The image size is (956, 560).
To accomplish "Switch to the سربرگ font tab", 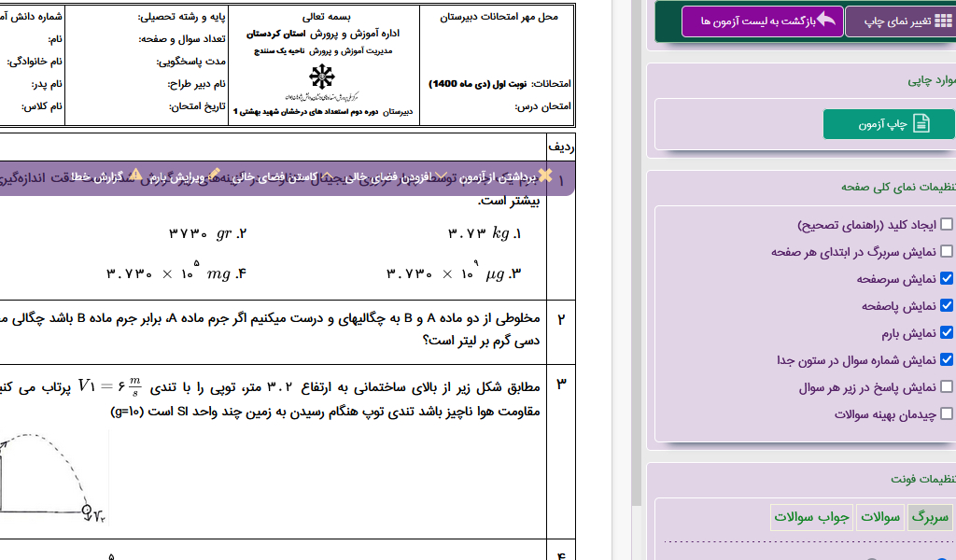I will (x=930, y=517).
